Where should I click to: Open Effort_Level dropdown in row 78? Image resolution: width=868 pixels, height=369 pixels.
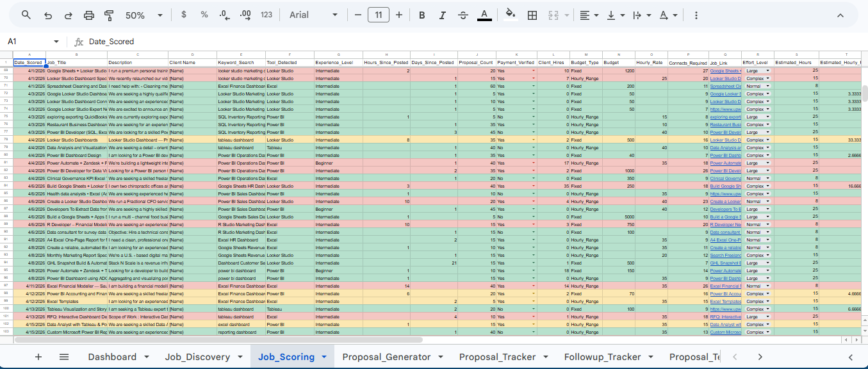(x=767, y=140)
